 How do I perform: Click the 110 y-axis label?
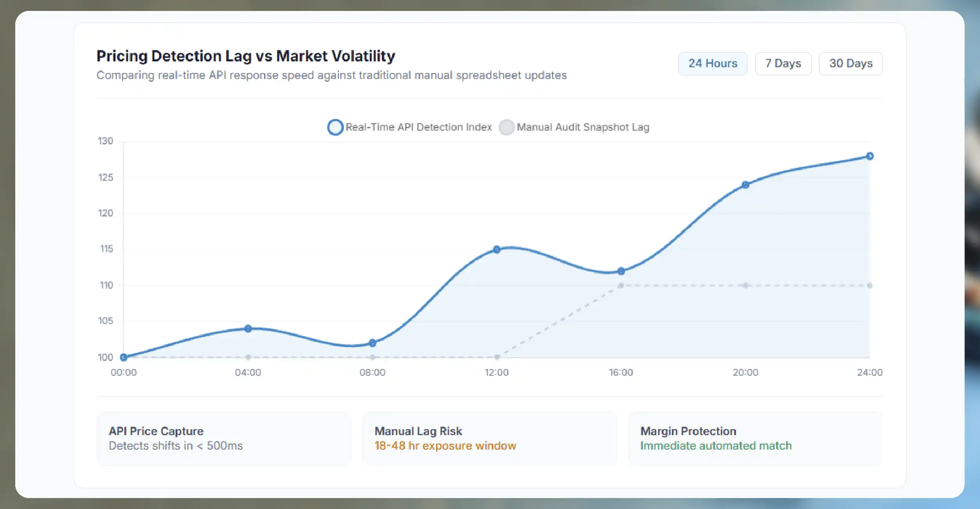pyautogui.click(x=106, y=285)
